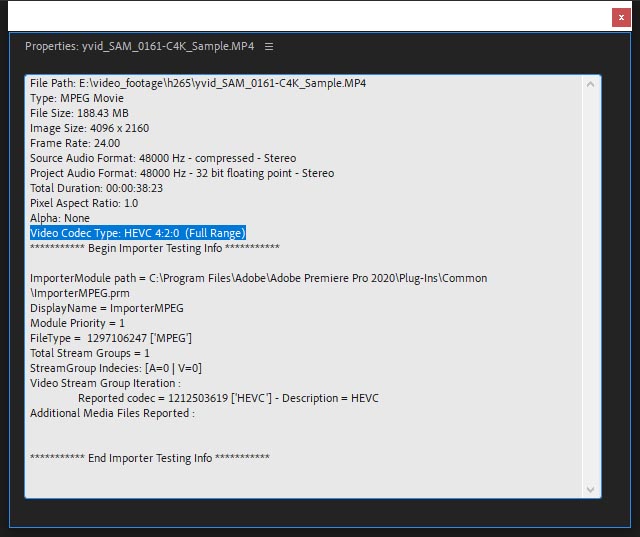Click the vertical scrollbar track

590,290
